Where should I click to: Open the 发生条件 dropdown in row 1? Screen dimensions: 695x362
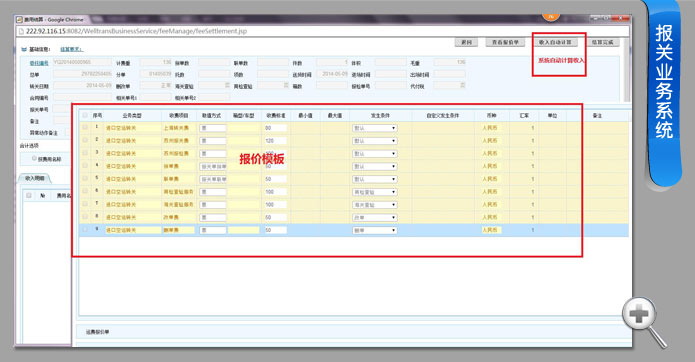[375, 128]
